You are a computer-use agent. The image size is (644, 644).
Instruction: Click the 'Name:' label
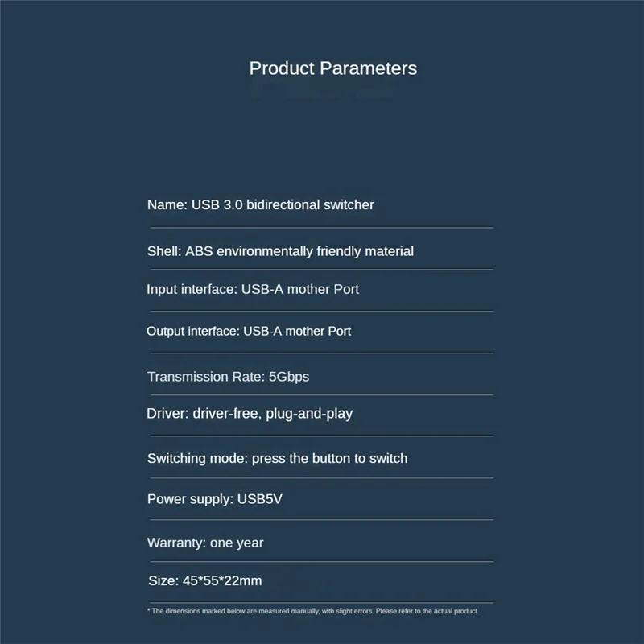167,205
